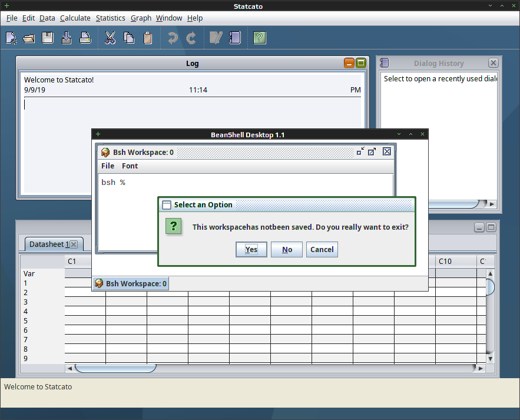
Task: Open the Statistics menu
Action: [111, 18]
